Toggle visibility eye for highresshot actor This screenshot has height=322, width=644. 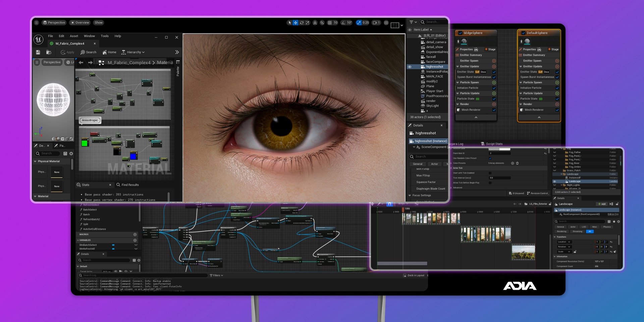pyautogui.click(x=410, y=67)
